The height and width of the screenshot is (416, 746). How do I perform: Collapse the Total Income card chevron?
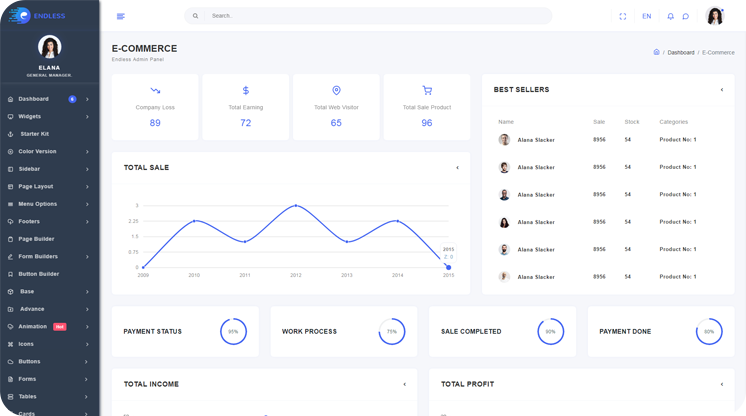click(x=404, y=384)
